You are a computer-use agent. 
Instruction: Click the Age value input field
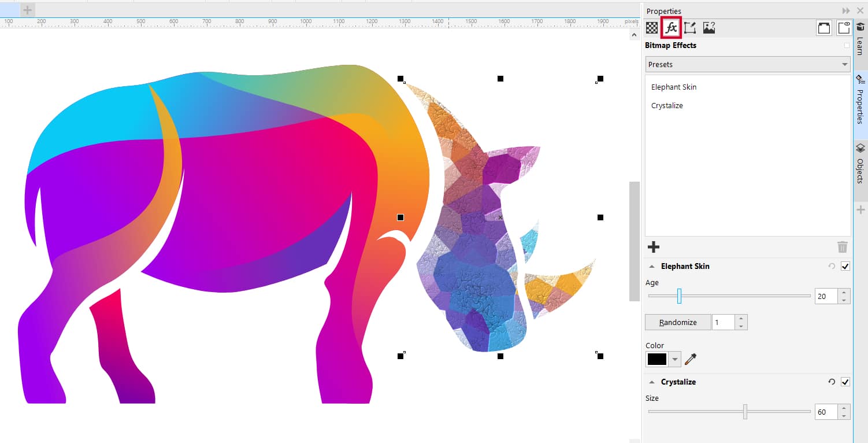click(825, 296)
